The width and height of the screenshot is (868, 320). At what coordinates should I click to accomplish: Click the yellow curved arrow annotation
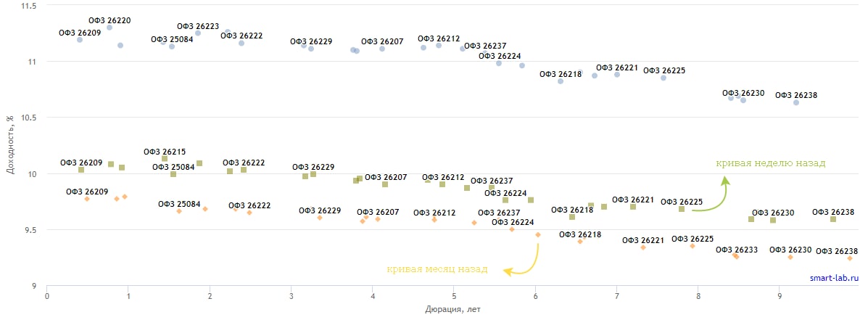coord(528,263)
